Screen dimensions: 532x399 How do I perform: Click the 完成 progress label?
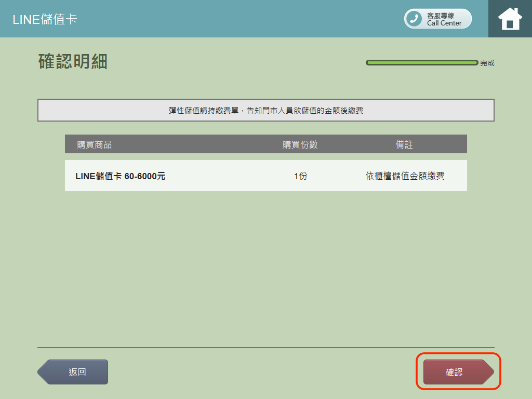coord(487,63)
